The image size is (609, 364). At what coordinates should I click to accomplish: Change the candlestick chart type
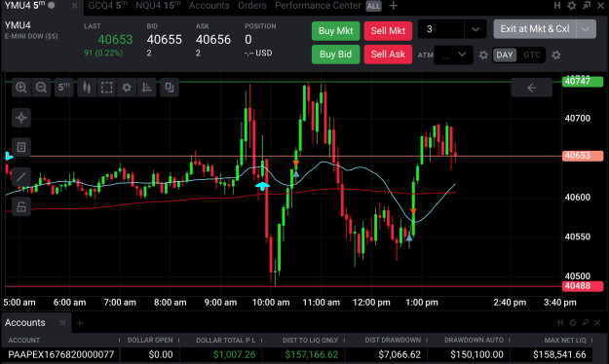[87, 88]
